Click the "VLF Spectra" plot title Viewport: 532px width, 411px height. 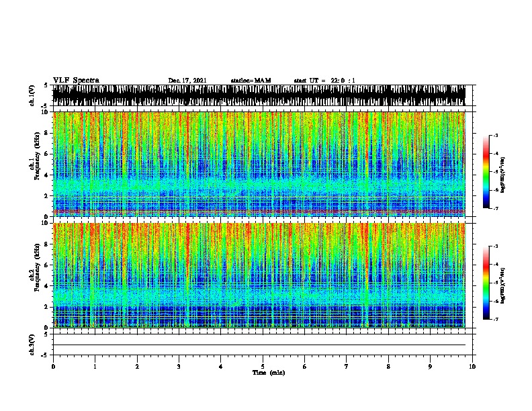click(x=76, y=81)
